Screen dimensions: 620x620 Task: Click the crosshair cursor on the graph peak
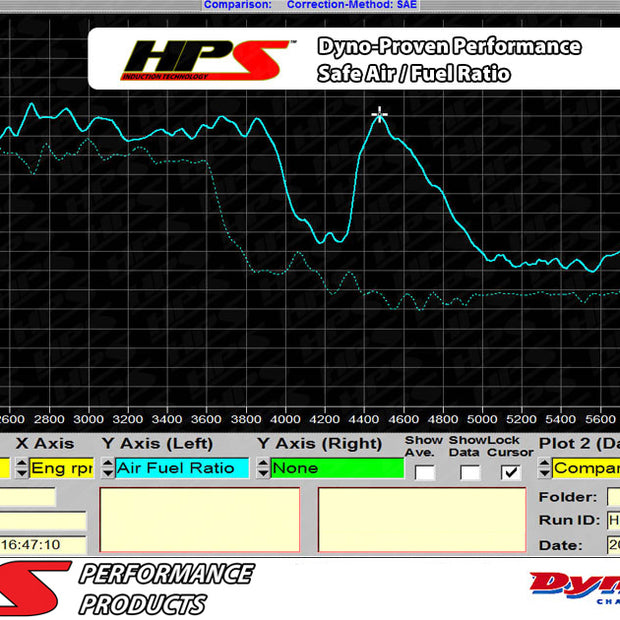380,115
